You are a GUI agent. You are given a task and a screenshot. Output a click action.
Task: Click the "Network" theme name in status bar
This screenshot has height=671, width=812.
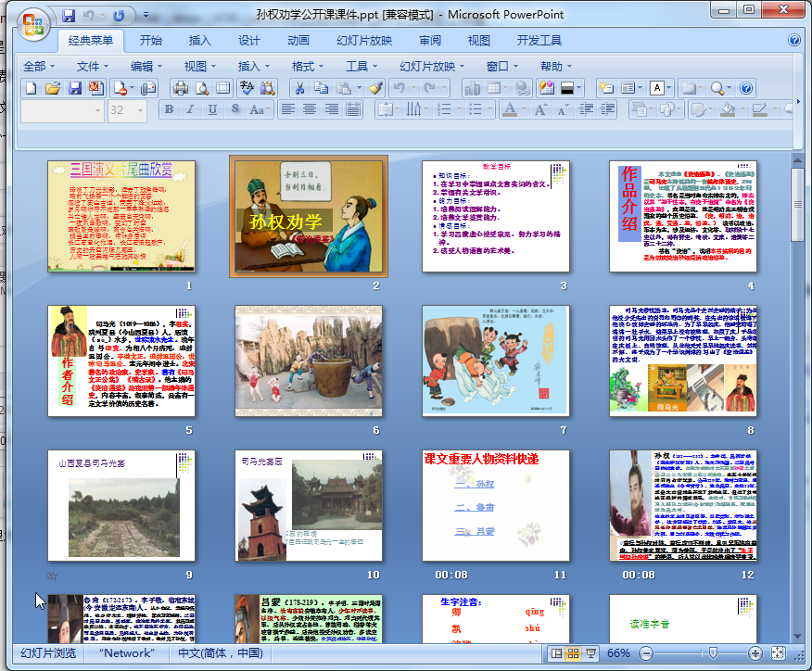click(x=127, y=653)
